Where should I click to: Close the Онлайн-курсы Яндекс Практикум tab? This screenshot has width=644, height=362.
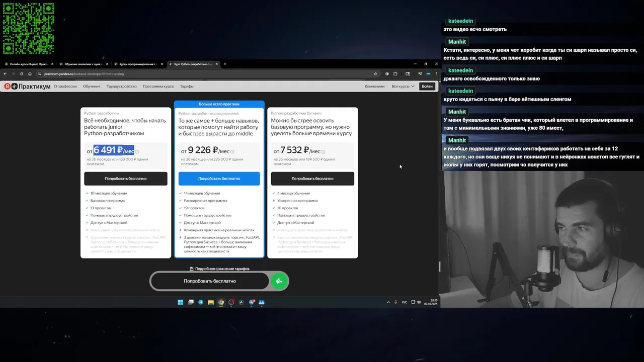(52, 64)
